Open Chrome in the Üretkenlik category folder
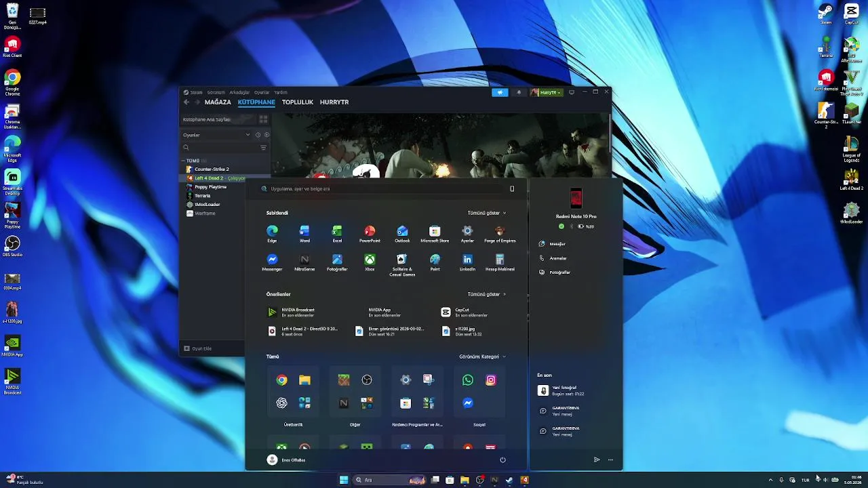 pyautogui.click(x=281, y=380)
